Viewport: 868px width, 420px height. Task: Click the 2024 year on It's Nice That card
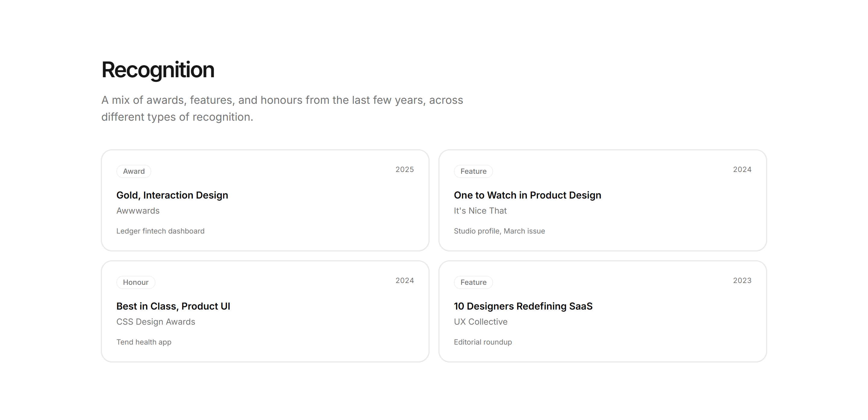742,169
